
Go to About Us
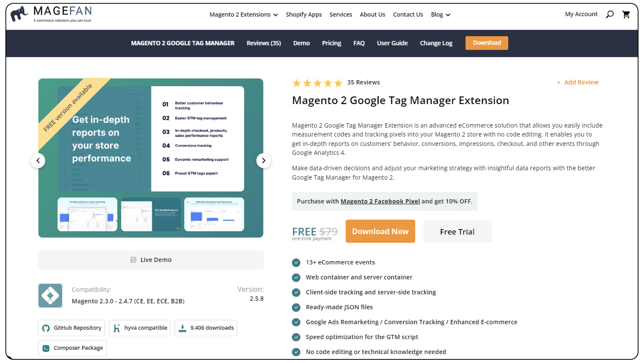pyautogui.click(x=372, y=14)
